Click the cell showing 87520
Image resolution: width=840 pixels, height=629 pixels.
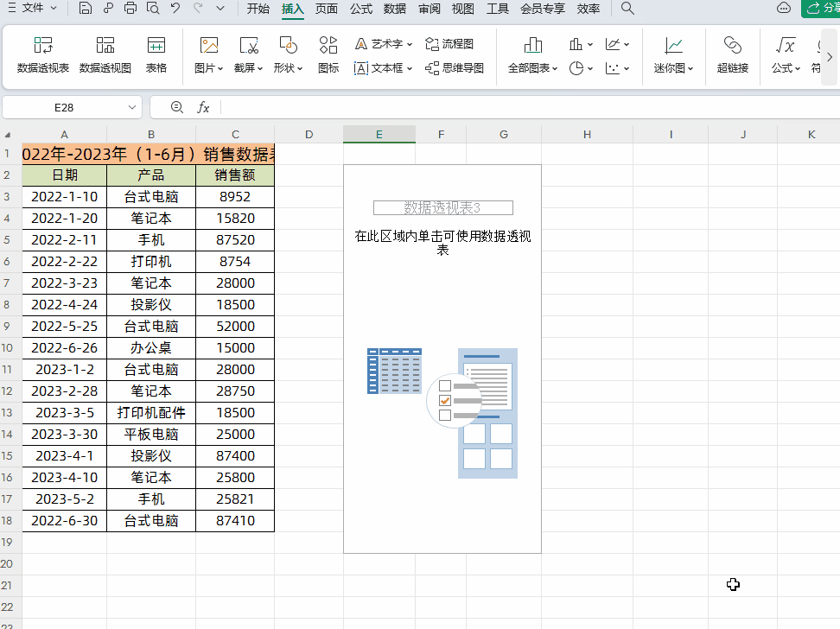pos(235,239)
